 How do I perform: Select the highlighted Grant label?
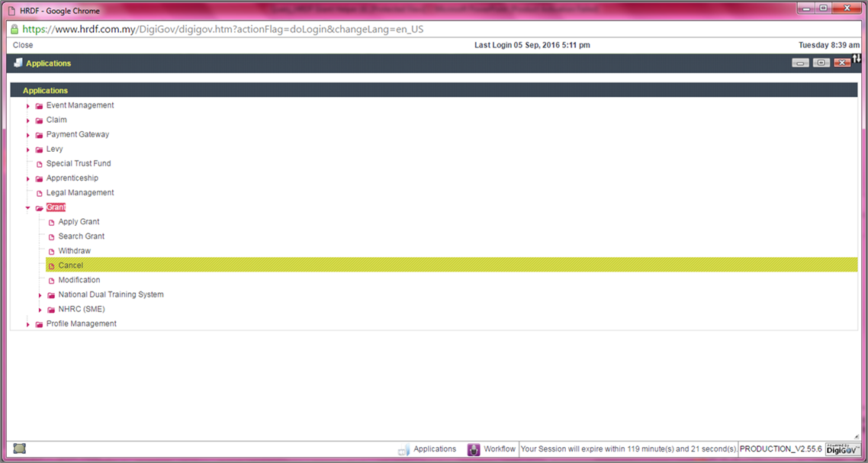click(56, 207)
